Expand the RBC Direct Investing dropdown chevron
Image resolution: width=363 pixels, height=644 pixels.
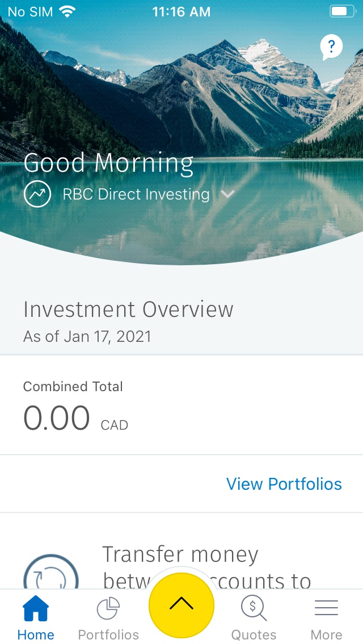coord(227,194)
